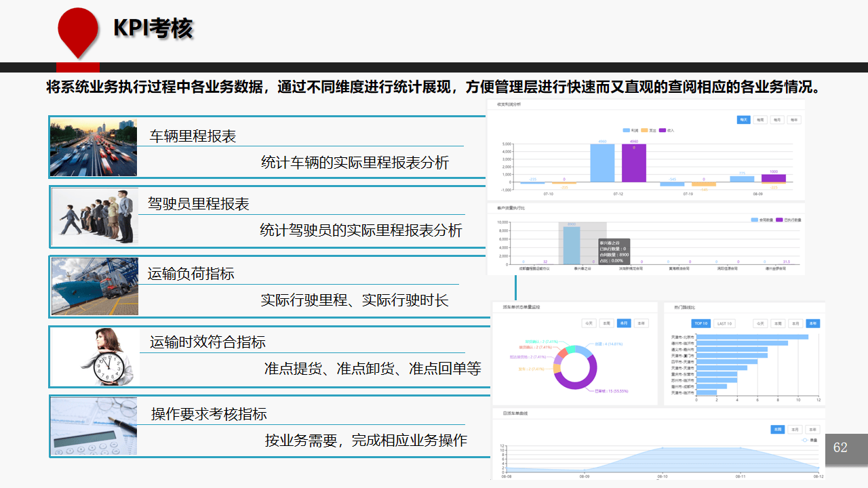
Task: Click the TOP 10 button
Action: [x=701, y=323]
